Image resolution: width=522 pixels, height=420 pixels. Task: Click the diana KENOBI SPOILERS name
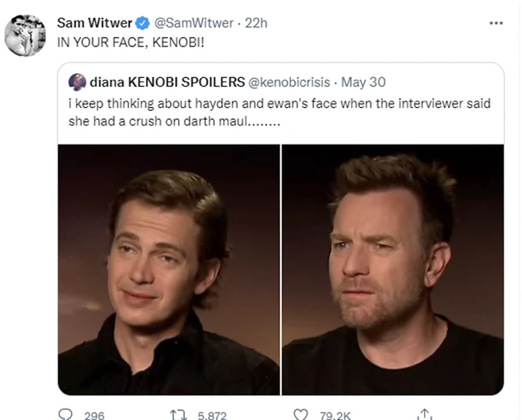point(167,82)
